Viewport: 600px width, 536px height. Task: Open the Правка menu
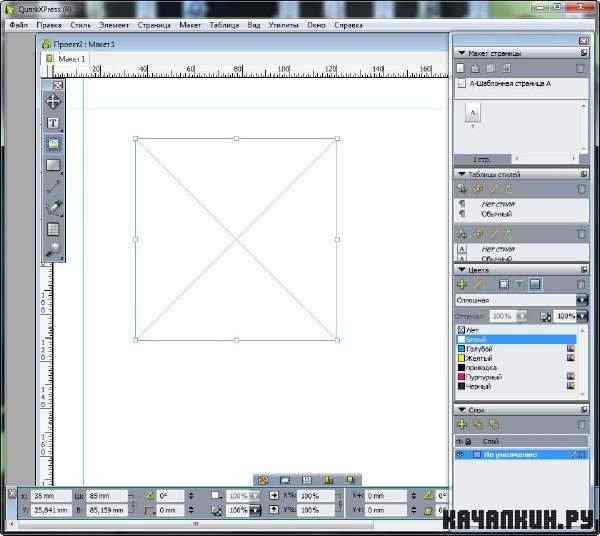pos(49,25)
